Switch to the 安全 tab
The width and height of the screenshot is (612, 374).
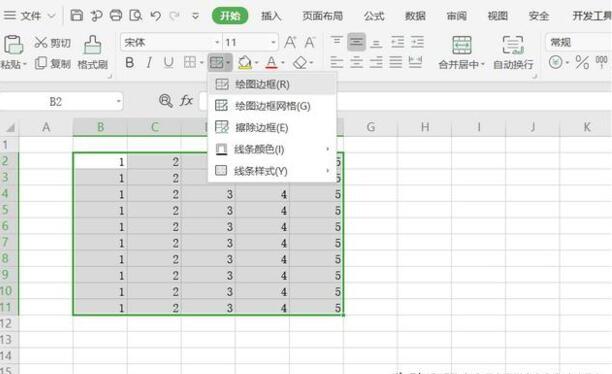[x=539, y=16]
